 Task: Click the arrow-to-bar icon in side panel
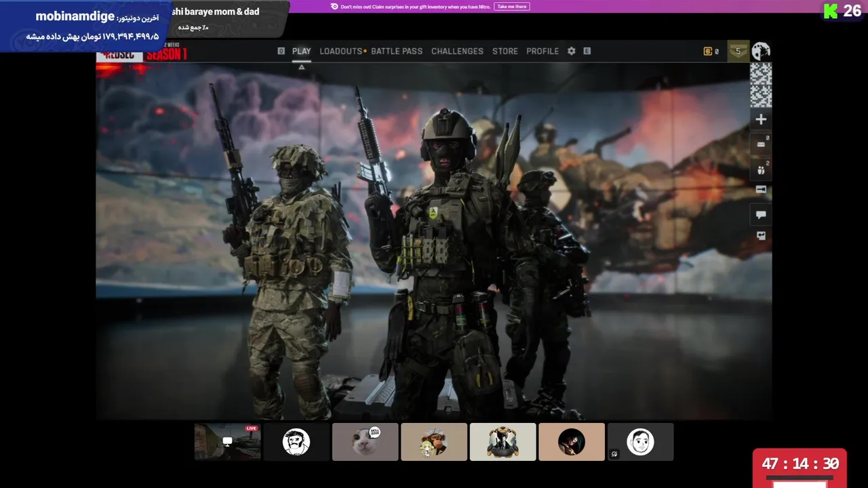[x=761, y=190]
